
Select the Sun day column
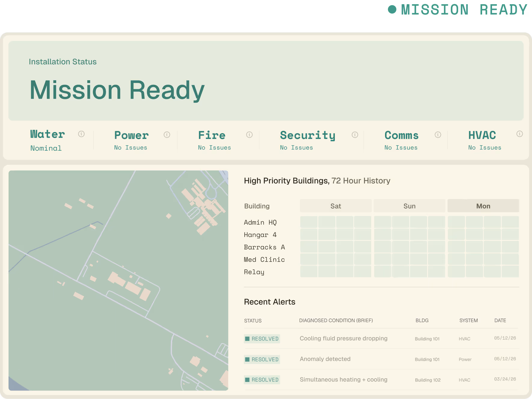409,206
